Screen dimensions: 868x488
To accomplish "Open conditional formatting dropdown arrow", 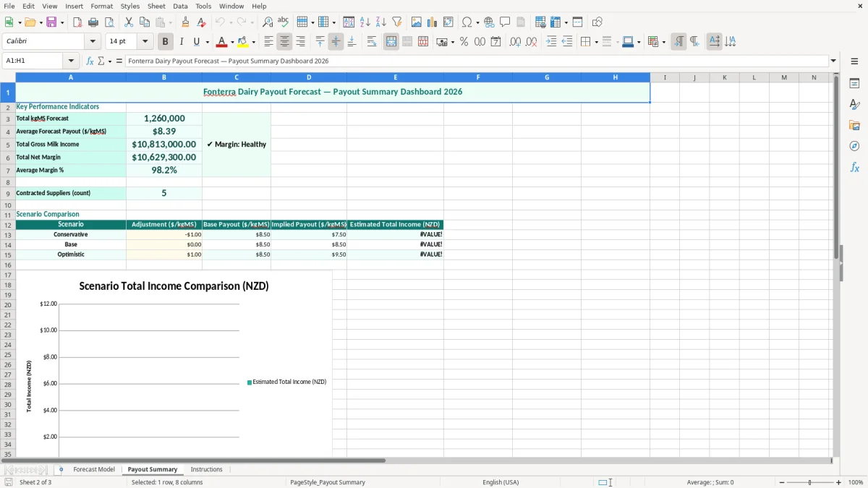I will (x=664, y=42).
